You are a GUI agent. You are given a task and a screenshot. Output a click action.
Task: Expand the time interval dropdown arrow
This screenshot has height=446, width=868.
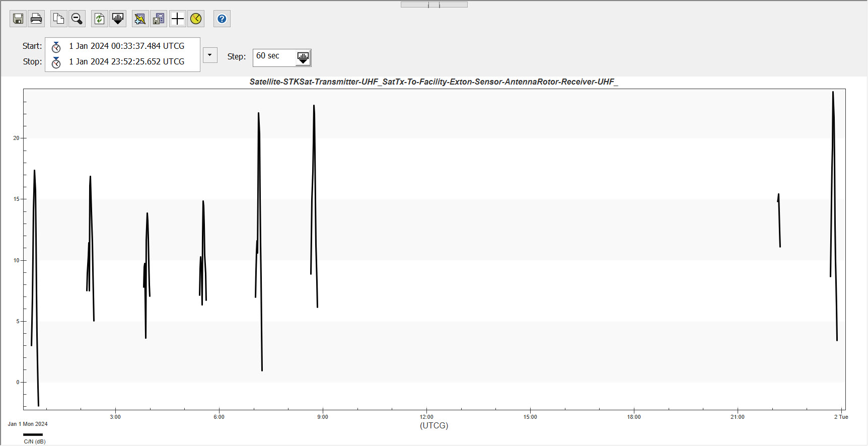pos(210,55)
